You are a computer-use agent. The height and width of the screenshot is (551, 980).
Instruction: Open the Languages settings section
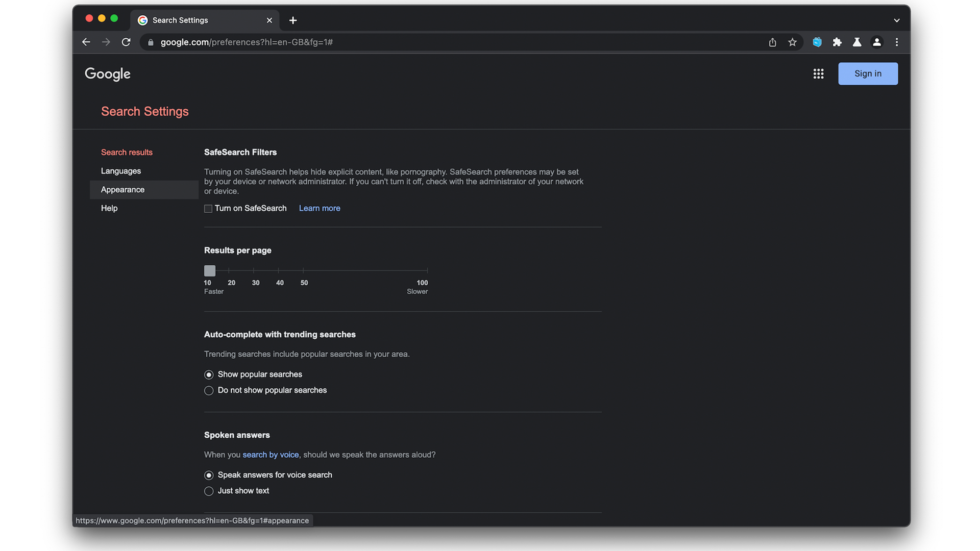click(121, 171)
